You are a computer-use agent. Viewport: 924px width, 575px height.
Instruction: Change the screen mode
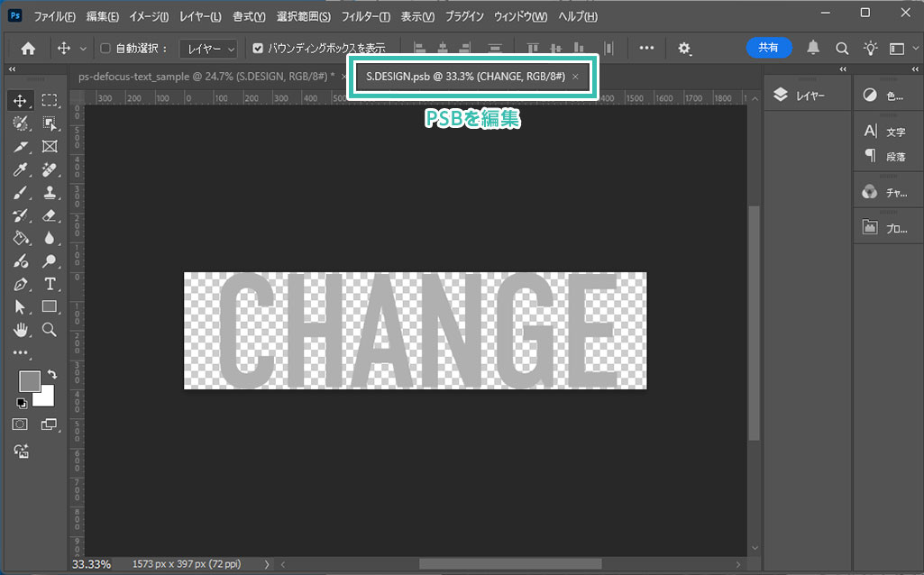pos(50,424)
